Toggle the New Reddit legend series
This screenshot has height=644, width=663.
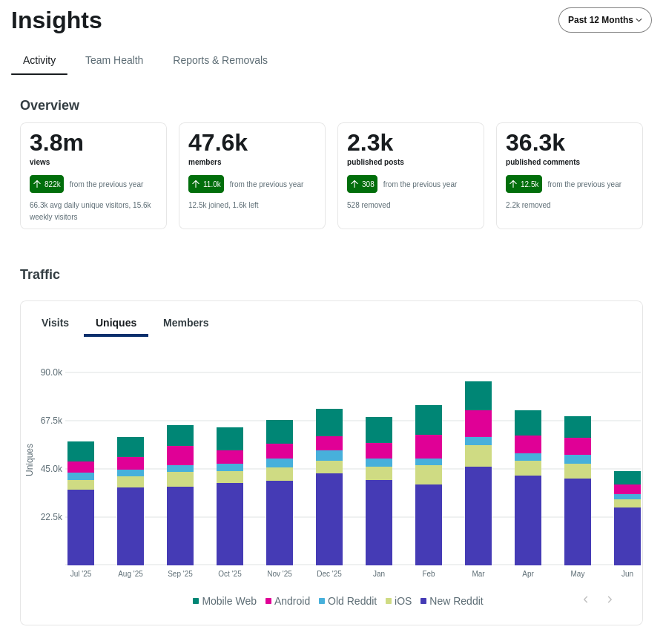(x=452, y=601)
